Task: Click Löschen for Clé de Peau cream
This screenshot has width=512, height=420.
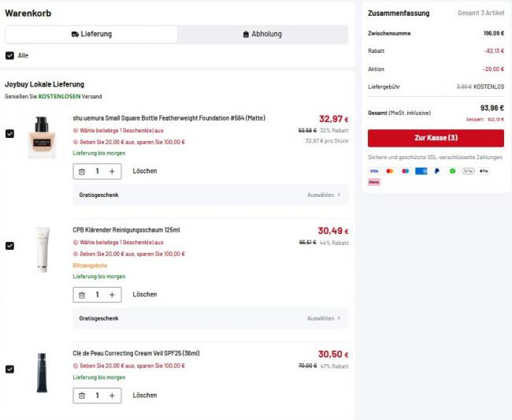Action: (145, 395)
